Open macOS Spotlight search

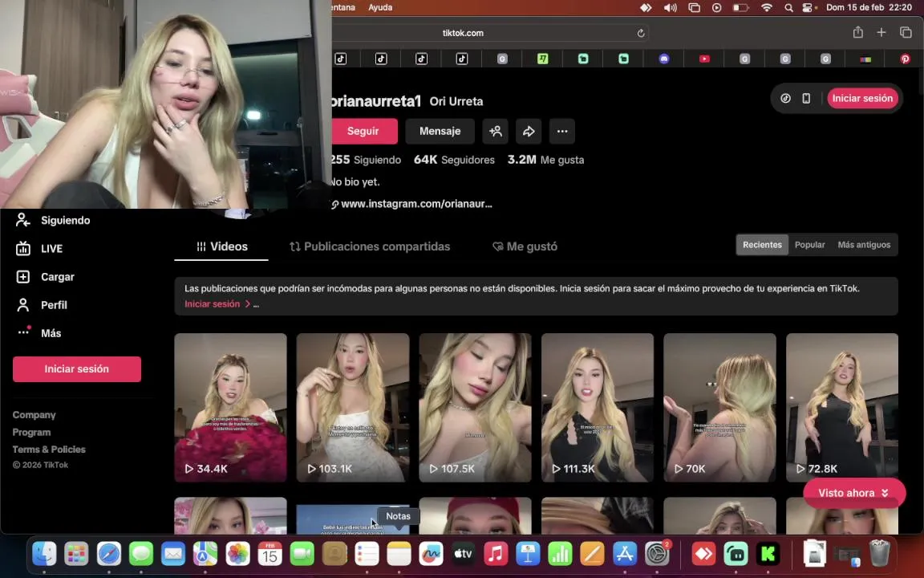pos(788,8)
